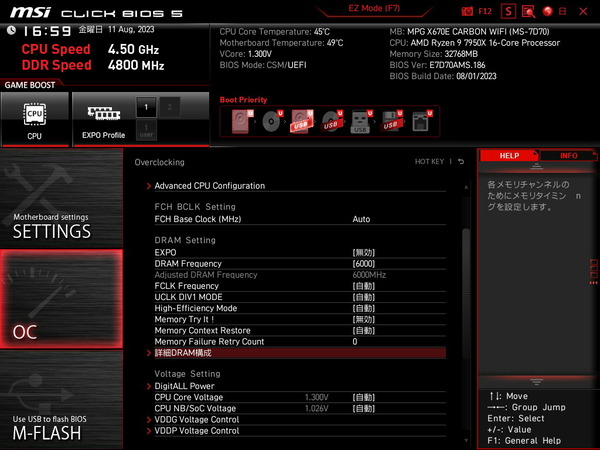Go back with the return arrow icon
The width and height of the screenshot is (600, 450).
461,161
